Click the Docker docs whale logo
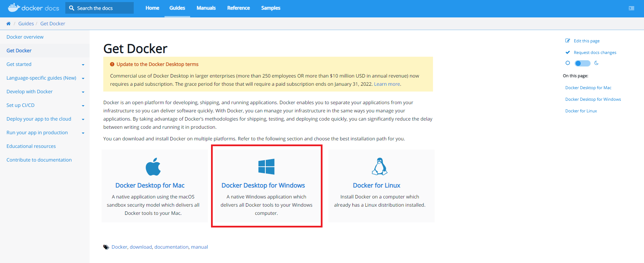Viewport: 644px width, 263px height. pyautogui.click(x=34, y=8)
